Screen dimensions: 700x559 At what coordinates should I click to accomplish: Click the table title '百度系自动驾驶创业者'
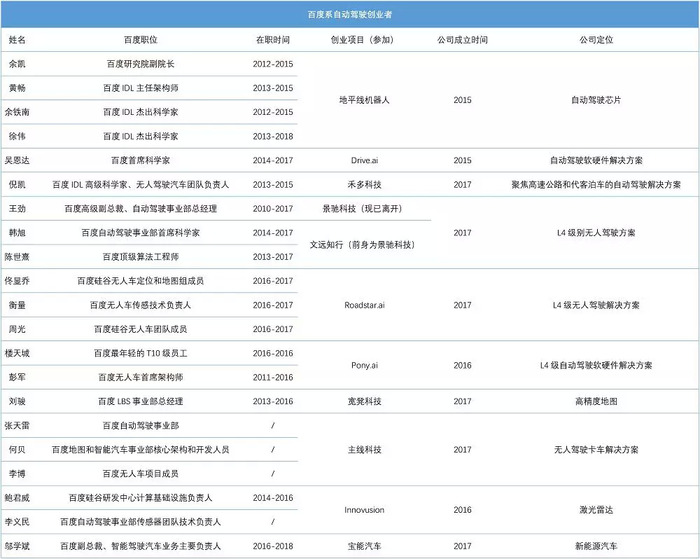pyautogui.click(x=350, y=14)
